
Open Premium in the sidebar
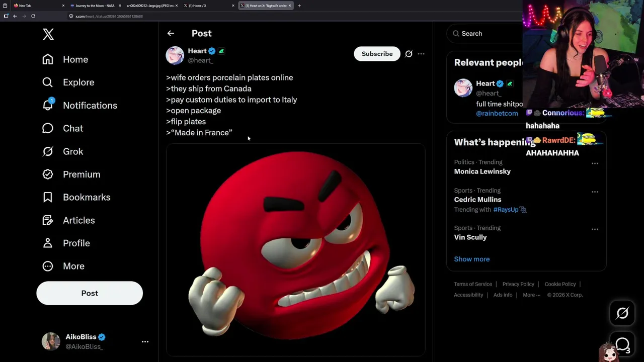[71, 174]
